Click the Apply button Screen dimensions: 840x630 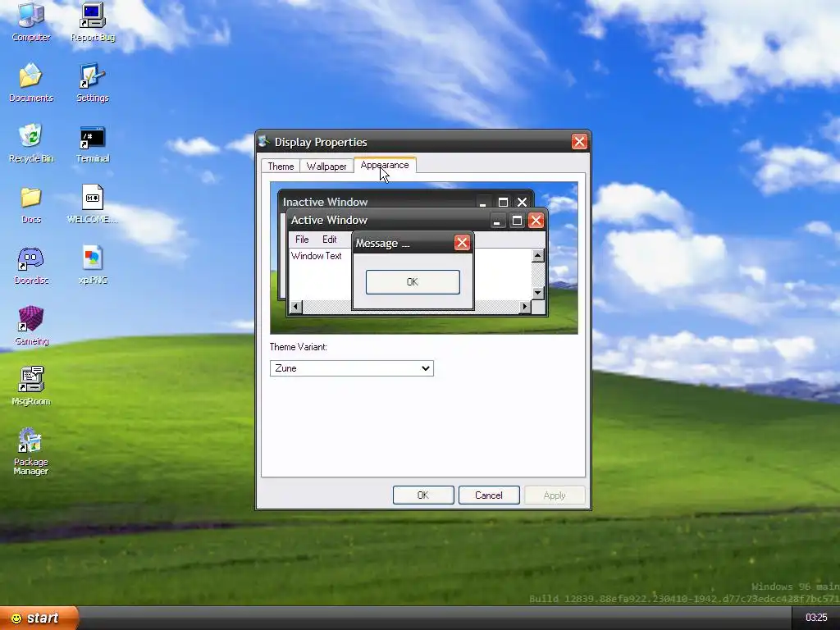(x=555, y=495)
